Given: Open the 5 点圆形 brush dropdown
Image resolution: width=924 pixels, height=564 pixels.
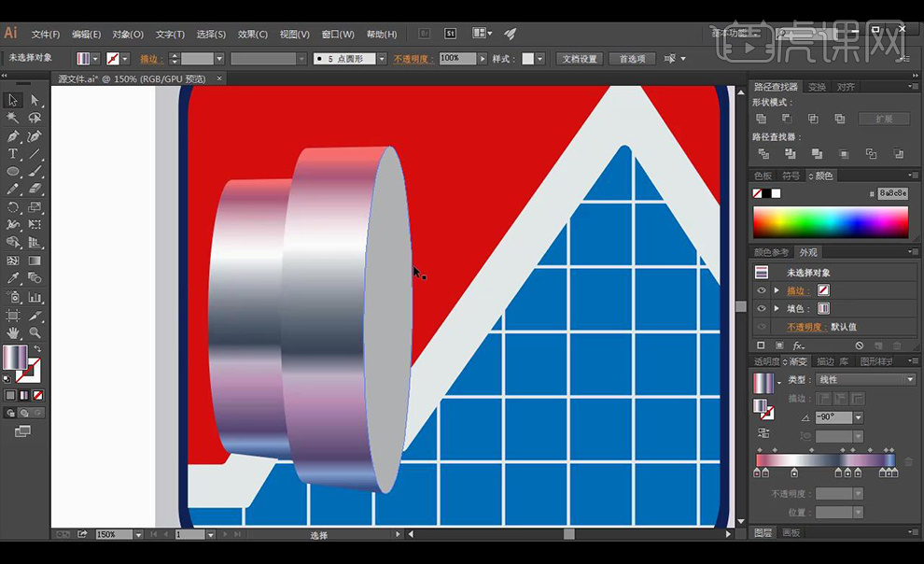Looking at the screenshot, I should 382,58.
